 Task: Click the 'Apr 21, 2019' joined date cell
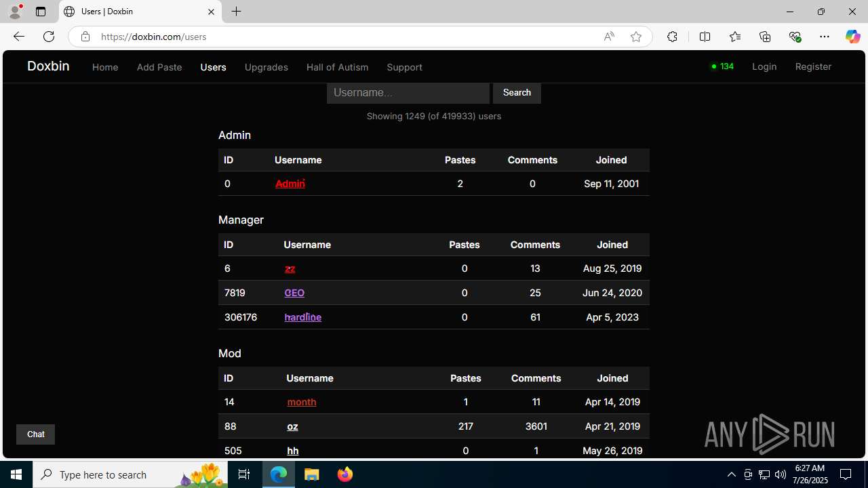[x=612, y=426]
